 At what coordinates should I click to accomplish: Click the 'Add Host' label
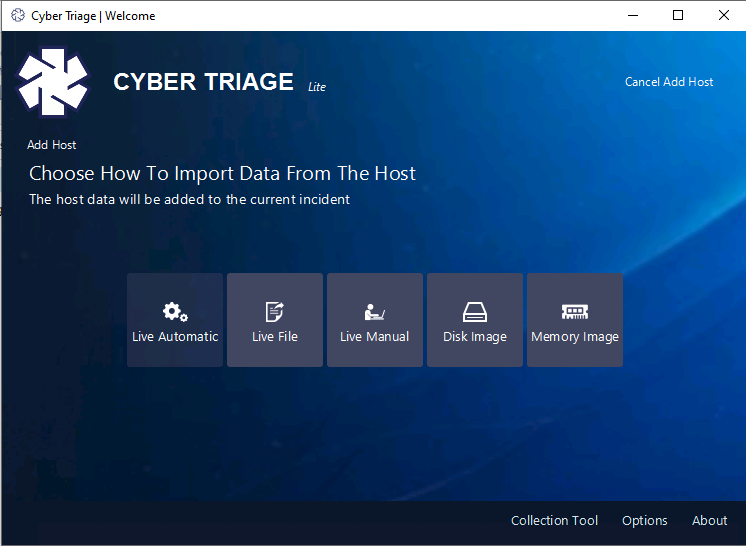pyautogui.click(x=51, y=145)
